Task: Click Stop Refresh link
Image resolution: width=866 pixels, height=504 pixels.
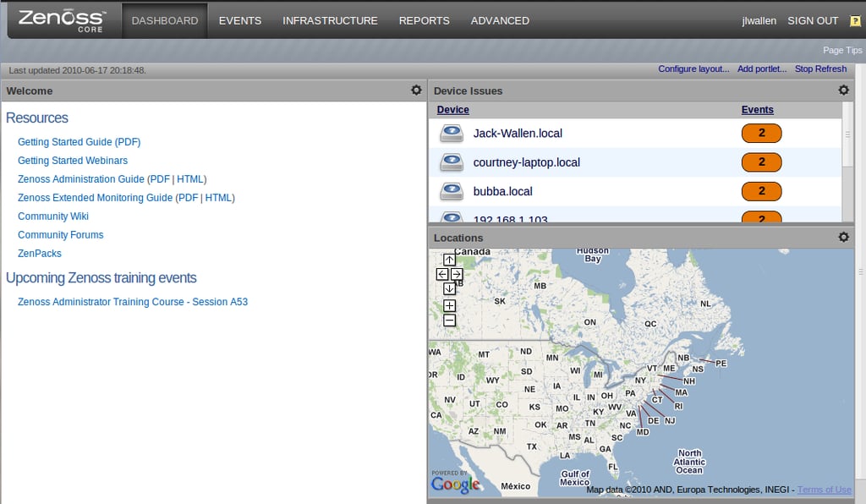Action: [x=820, y=69]
